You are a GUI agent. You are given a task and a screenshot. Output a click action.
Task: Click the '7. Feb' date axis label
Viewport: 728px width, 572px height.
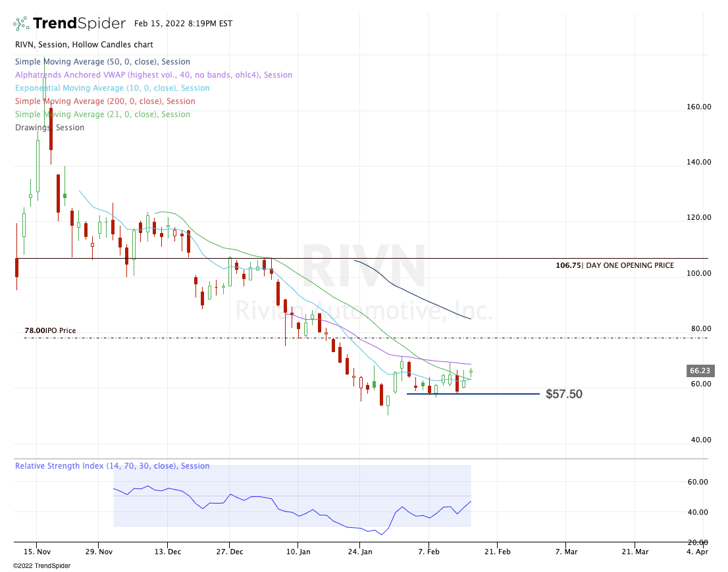click(429, 552)
